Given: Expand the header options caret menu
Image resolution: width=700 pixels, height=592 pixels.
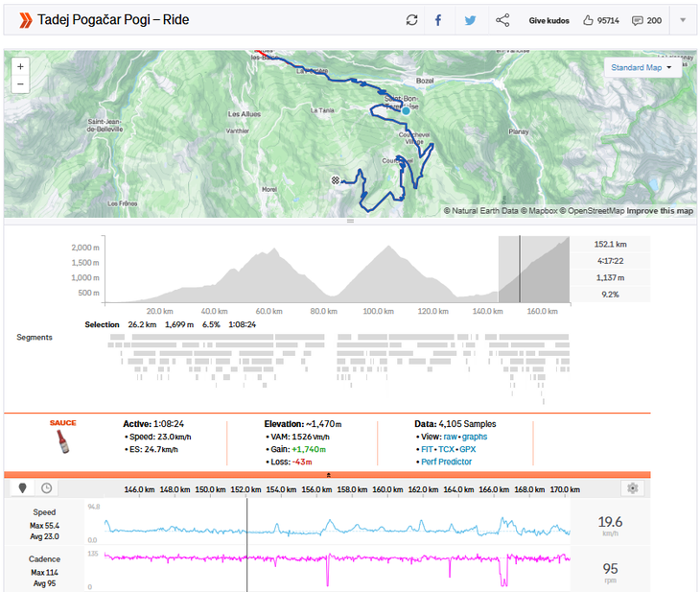Looking at the screenshot, I should tap(683, 20).
